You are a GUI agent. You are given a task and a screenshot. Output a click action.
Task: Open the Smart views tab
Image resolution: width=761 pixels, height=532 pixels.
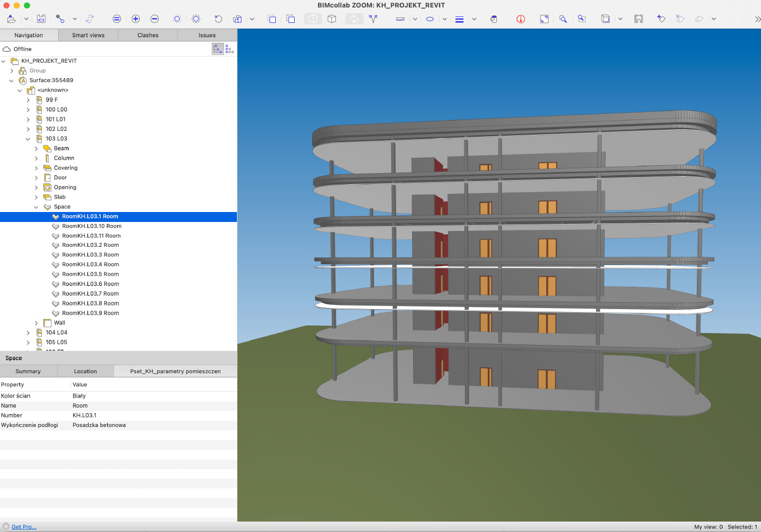[88, 35]
